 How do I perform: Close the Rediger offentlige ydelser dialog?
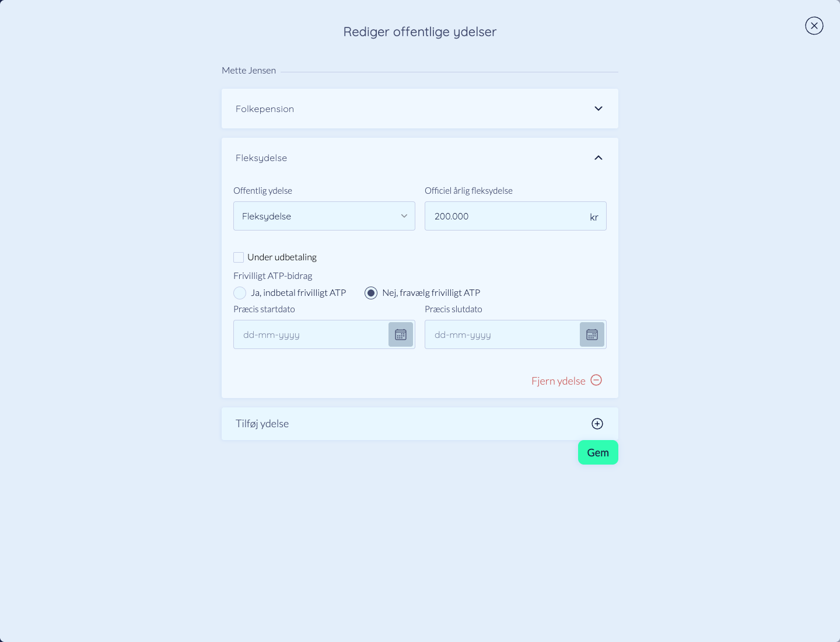pos(814,26)
